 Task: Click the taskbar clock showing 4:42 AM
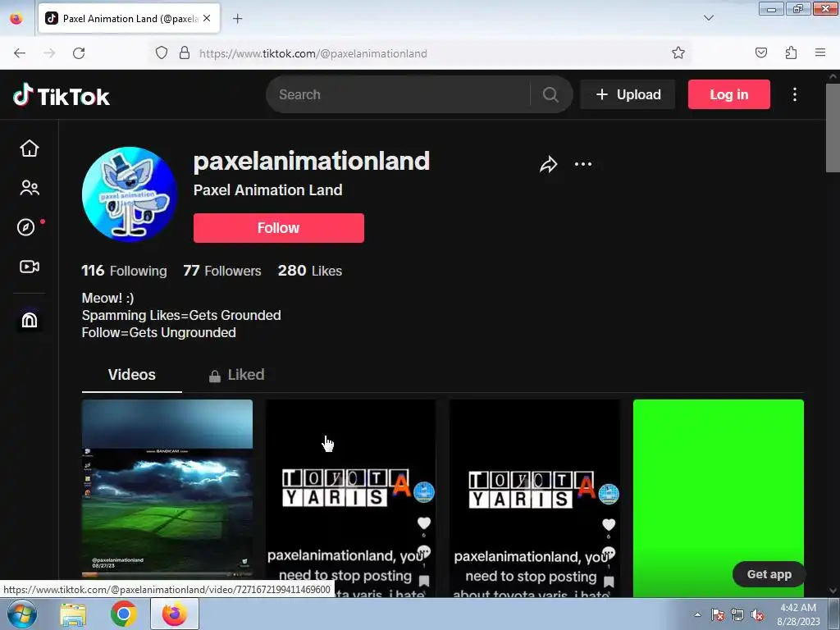(797, 614)
